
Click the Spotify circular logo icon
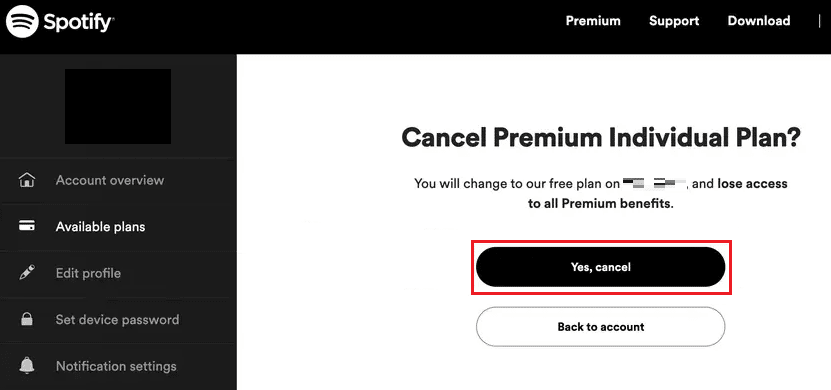(22, 21)
